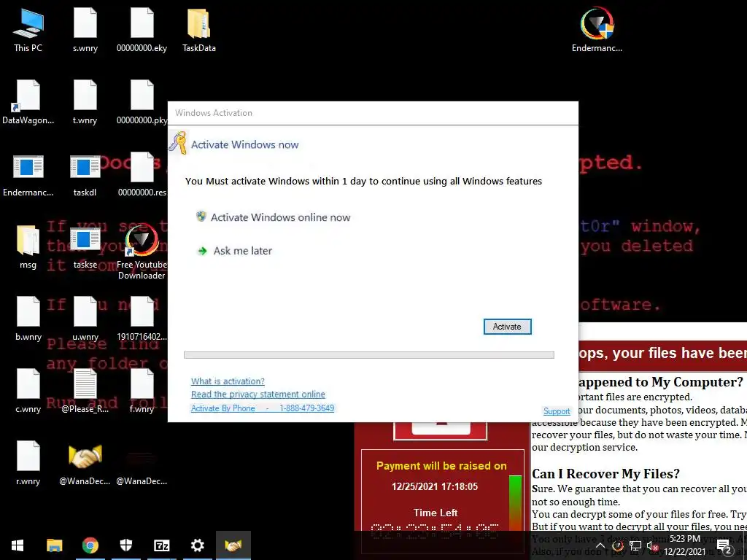Open @WanaDec handshake icon on desktop
The image size is (747, 560).
point(85,463)
